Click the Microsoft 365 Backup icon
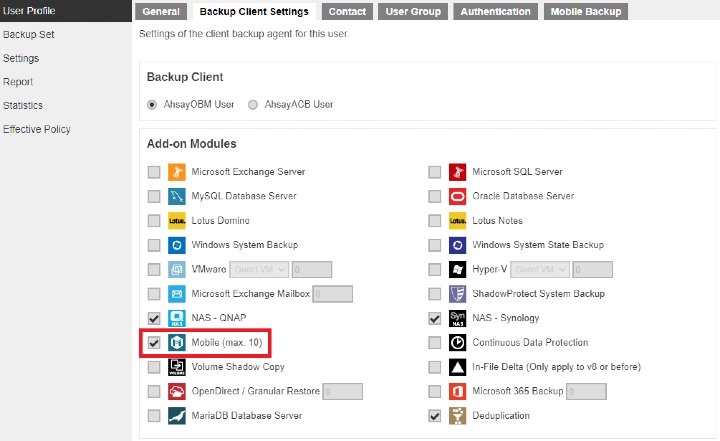Image resolution: width=720 pixels, height=441 pixels. click(457, 391)
